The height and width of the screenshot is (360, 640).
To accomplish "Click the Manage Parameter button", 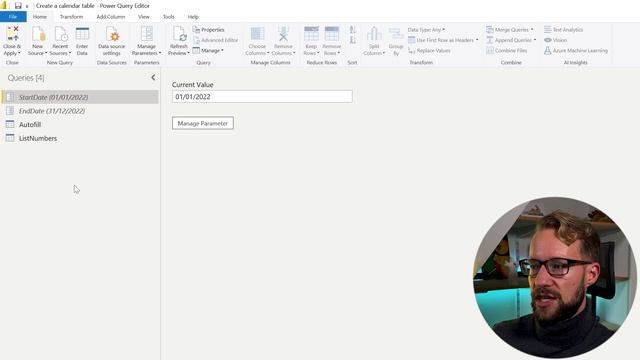I will tap(203, 123).
